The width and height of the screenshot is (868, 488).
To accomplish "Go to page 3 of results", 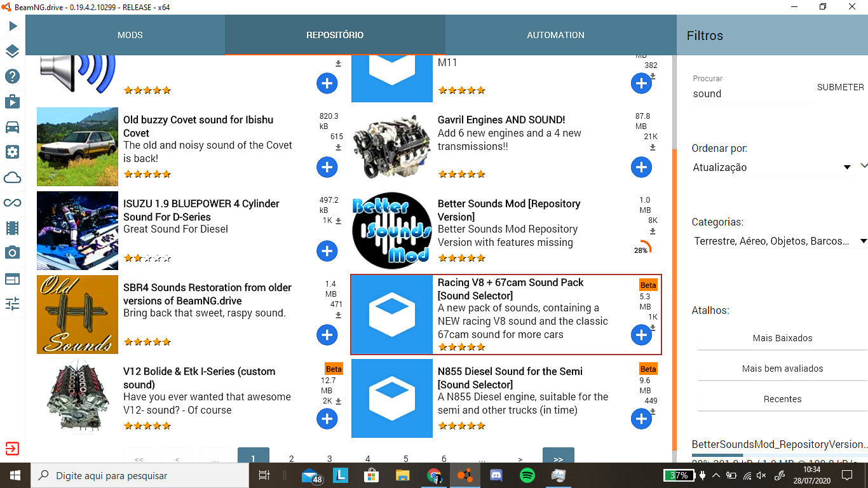I will pyautogui.click(x=330, y=457).
